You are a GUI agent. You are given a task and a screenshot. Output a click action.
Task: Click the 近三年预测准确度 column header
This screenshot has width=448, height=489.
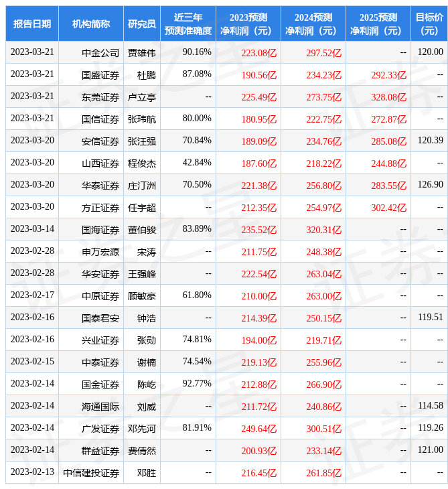pos(188,24)
